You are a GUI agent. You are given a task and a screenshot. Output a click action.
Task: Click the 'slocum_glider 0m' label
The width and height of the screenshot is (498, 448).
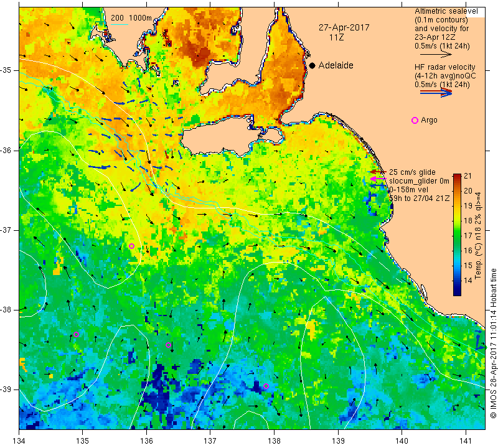[x=419, y=181]
